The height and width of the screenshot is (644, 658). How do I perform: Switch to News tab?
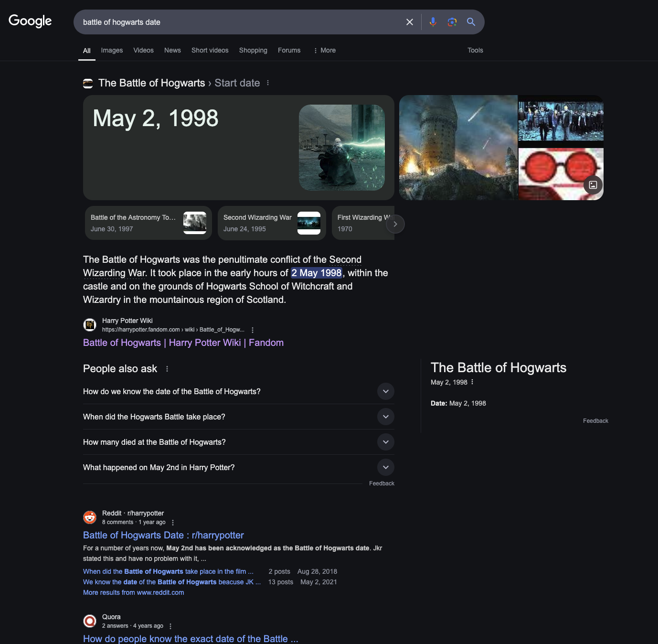point(172,50)
